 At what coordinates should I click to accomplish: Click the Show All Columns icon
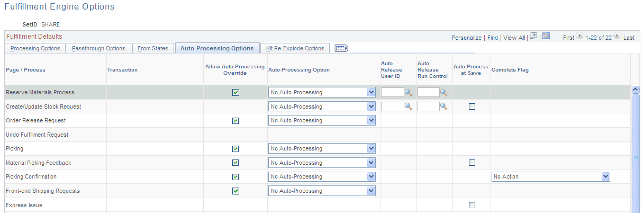click(x=341, y=48)
